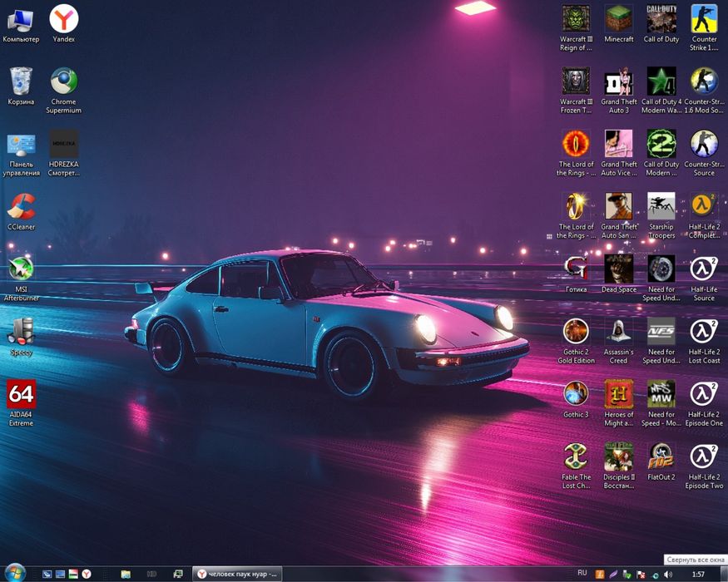Select the Lord of the Rings gold ring icon
This screenshot has height=582, width=728.
[576, 216]
